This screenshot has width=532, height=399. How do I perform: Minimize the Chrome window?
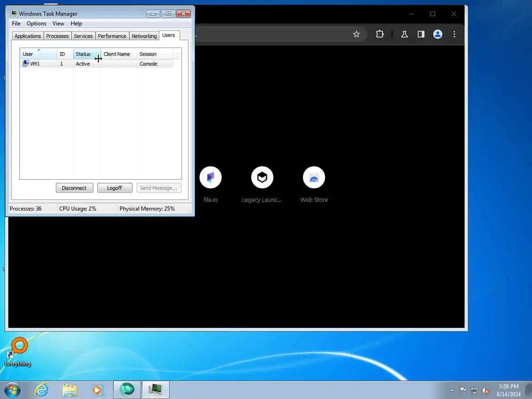pyautogui.click(x=411, y=14)
